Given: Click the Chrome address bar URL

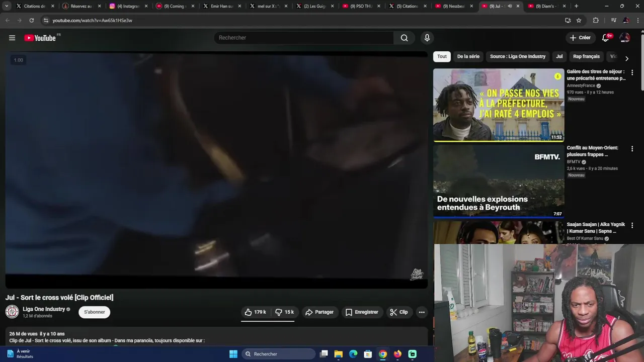Looking at the screenshot, I should click(92, 20).
